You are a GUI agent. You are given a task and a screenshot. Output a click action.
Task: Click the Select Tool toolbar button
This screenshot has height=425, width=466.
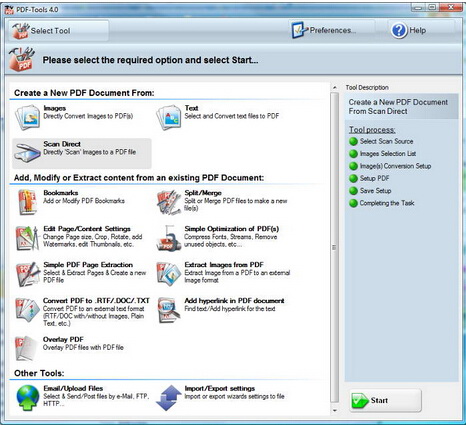coord(58,30)
